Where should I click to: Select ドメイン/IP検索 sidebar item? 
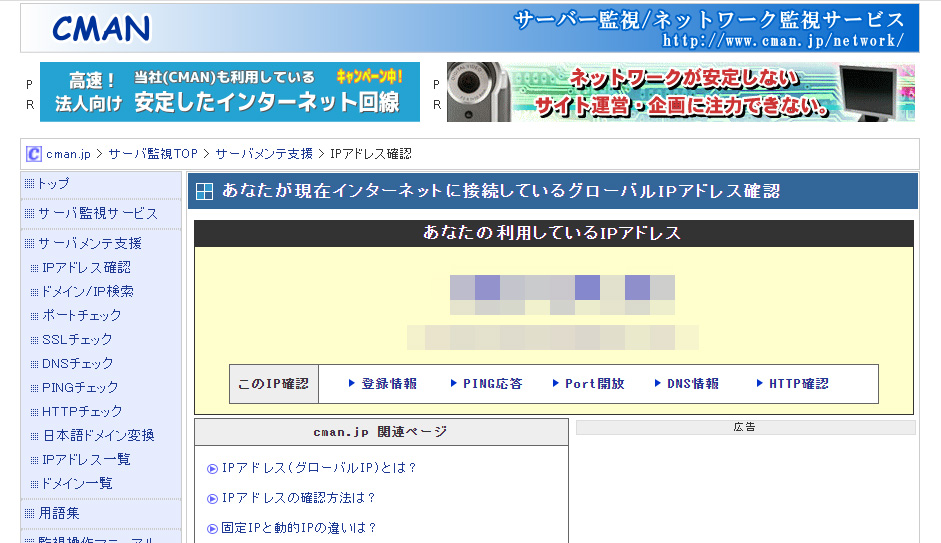point(88,292)
